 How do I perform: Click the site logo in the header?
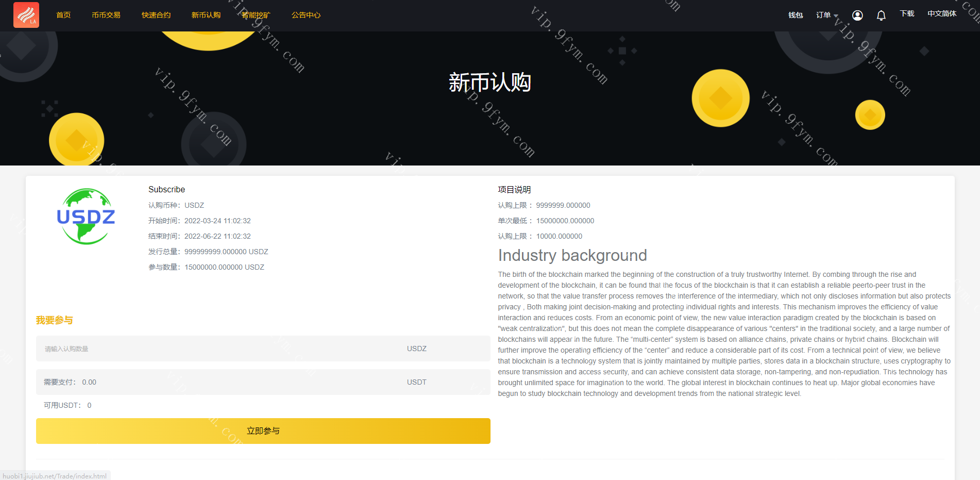pyautogui.click(x=26, y=15)
